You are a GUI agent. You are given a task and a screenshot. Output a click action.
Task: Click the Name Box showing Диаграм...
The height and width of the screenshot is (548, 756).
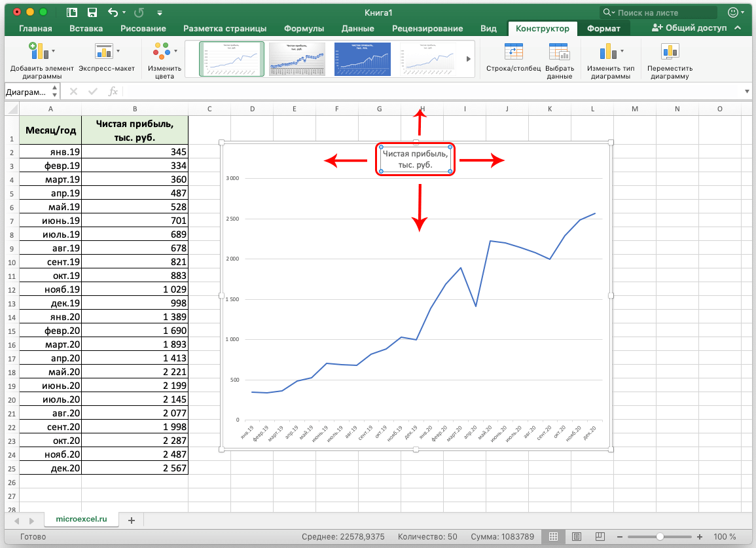[27, 92]
